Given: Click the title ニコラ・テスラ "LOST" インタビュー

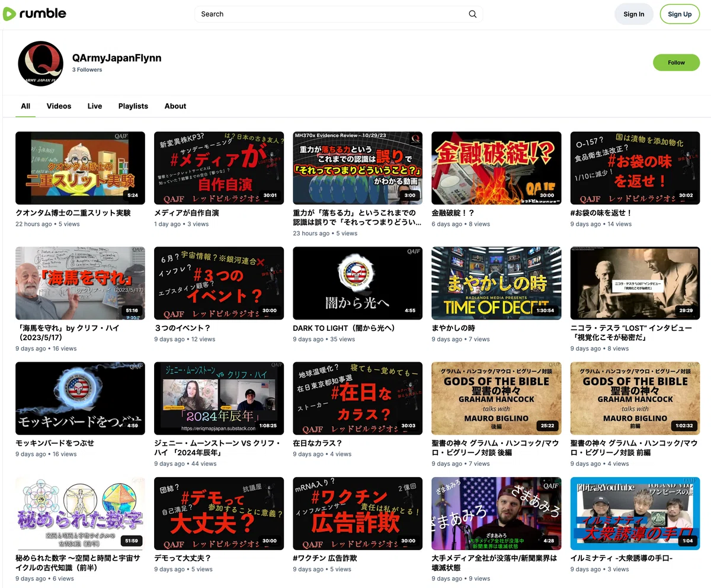Looking at the screenshot, I should coord(631,333).
